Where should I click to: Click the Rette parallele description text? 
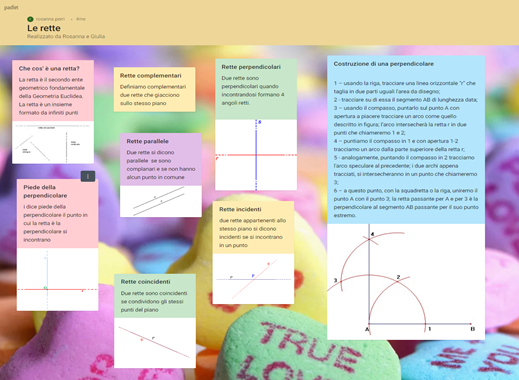(x=161, y=165)
